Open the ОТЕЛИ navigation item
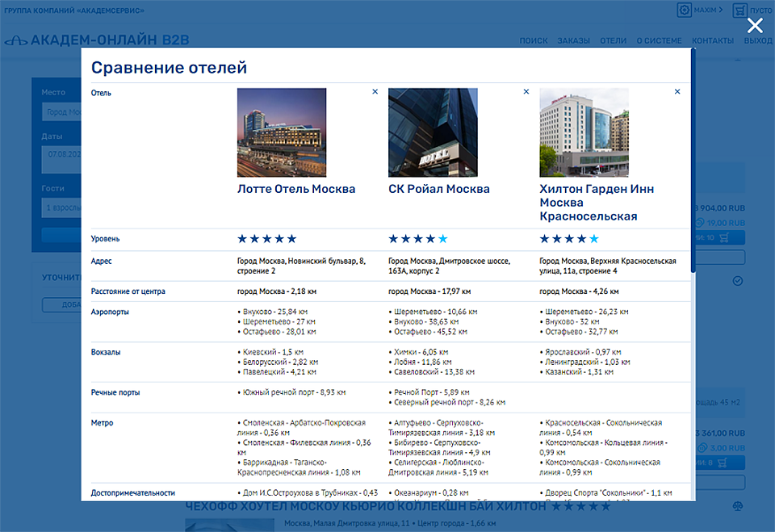Image resolution: width=775 pixels, height=532 pixels. click(613, 40)
